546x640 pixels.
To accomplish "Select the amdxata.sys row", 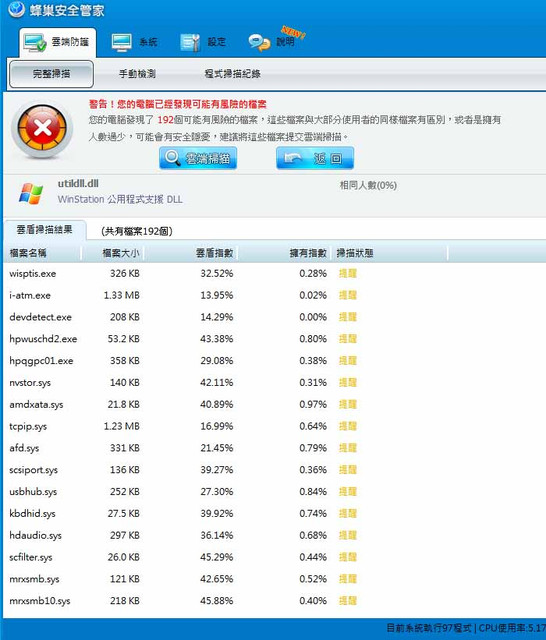I will 274,404.
